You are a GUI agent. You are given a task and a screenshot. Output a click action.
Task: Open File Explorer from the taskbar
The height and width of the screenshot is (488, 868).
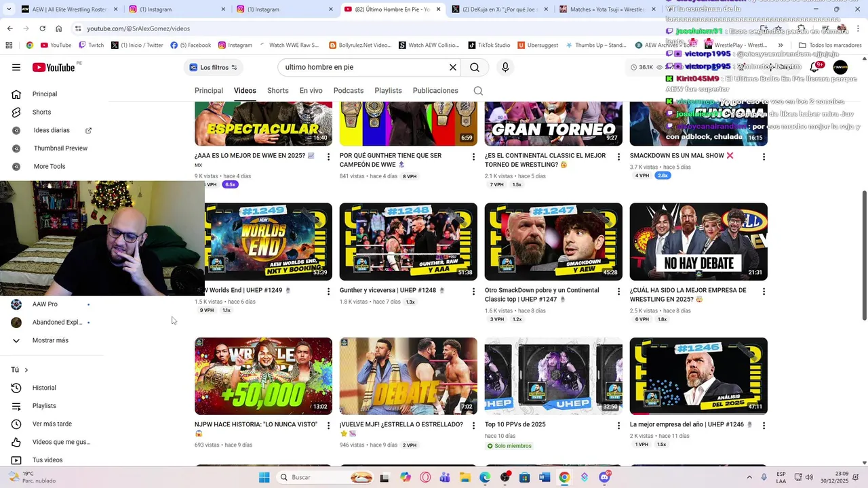(465, 477)
